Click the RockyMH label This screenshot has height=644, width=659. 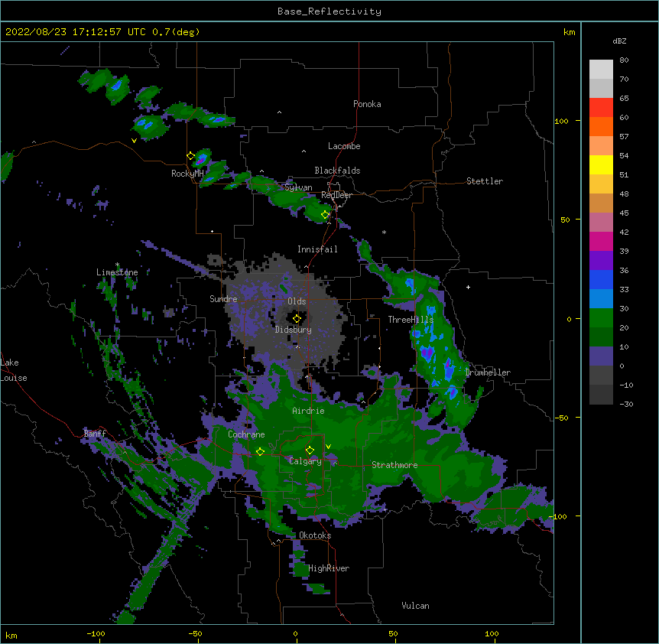coord(187,174)
